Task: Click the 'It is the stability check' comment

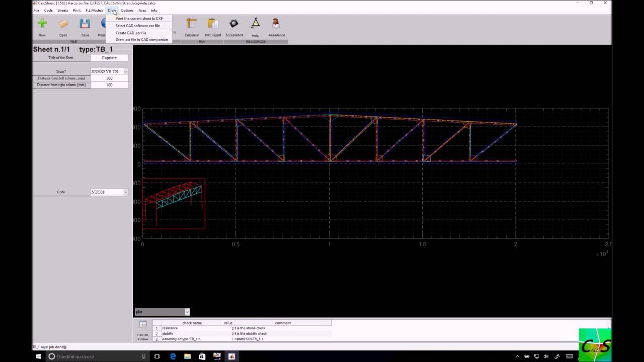Action: tap(251, 334)
